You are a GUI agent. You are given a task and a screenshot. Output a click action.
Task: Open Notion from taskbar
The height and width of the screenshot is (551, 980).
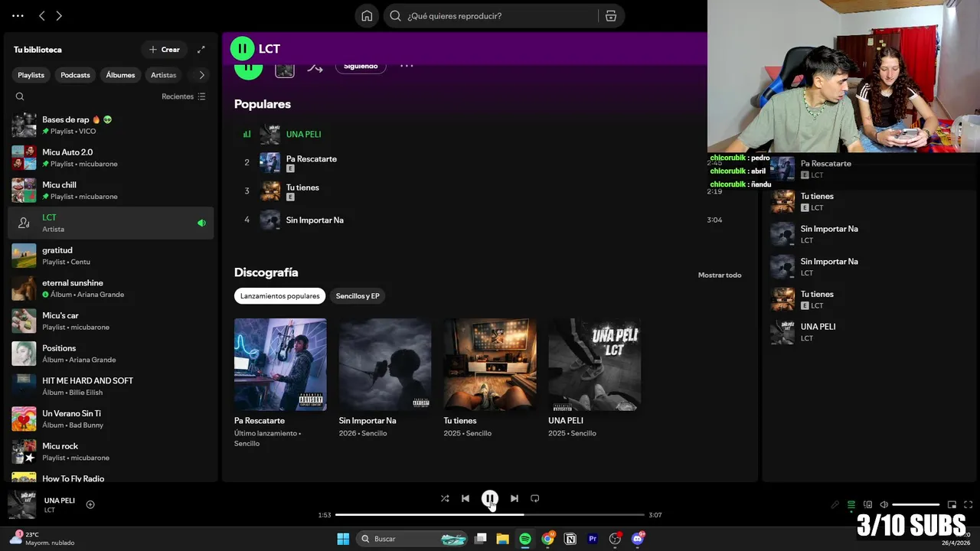pyautogui.click(x=570, y=539)
